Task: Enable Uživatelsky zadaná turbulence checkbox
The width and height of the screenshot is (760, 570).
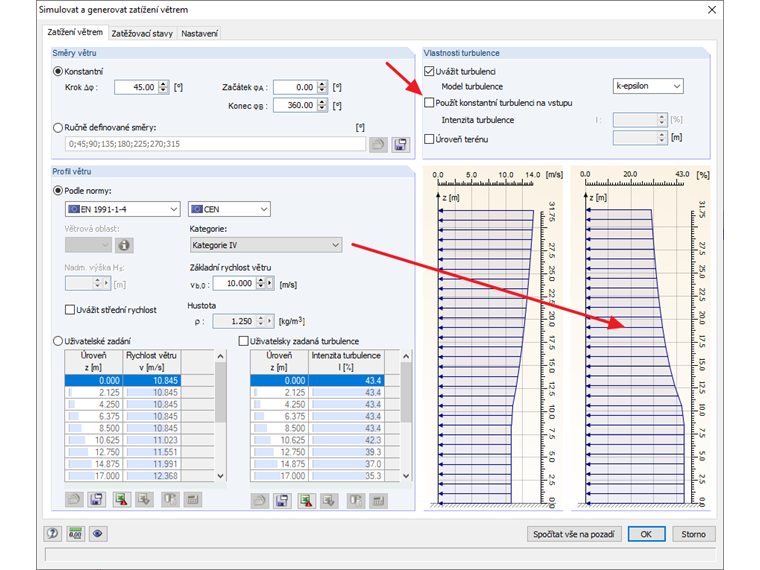Action: point(243,341)
